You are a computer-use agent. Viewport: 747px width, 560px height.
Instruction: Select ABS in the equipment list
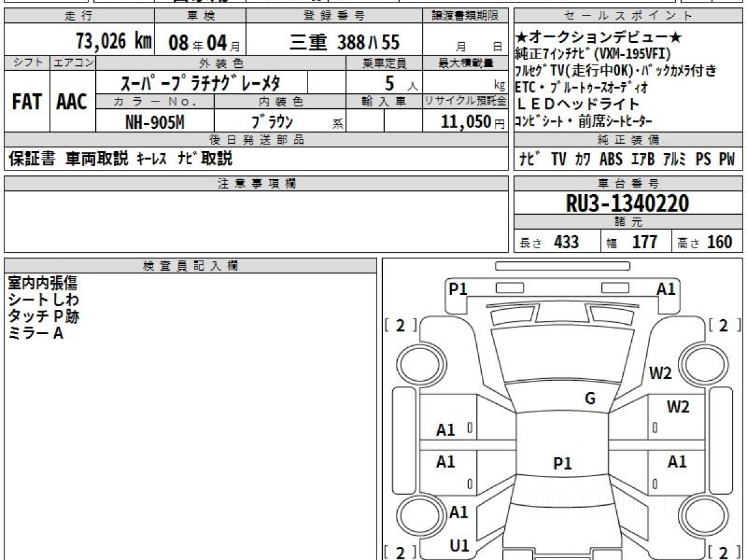click(x=611, y=159)
